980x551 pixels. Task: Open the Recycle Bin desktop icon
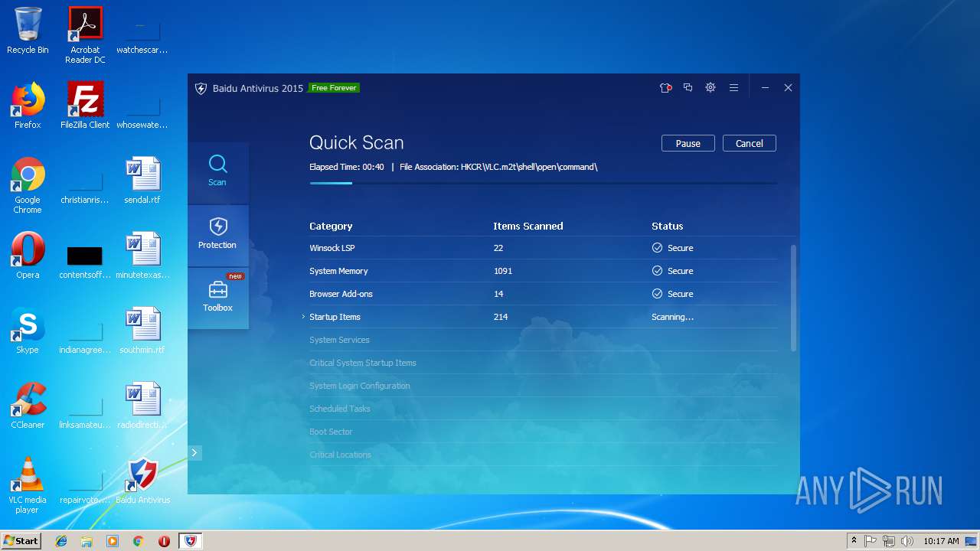pos(28,31)
